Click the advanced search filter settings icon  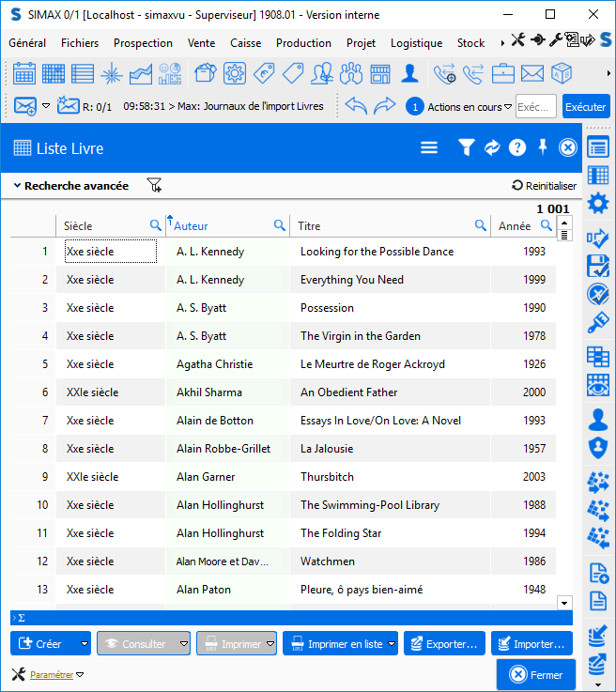(154, 186)
